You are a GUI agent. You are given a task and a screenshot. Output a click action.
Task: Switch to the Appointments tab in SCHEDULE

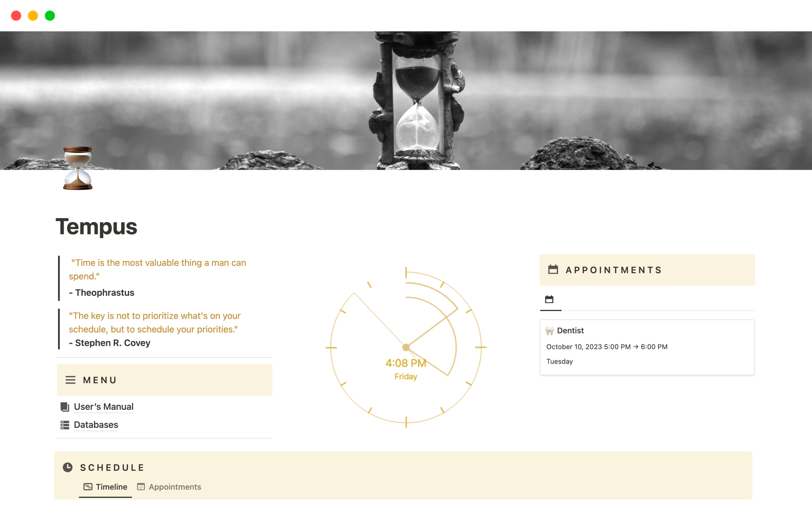click(174, 486)
